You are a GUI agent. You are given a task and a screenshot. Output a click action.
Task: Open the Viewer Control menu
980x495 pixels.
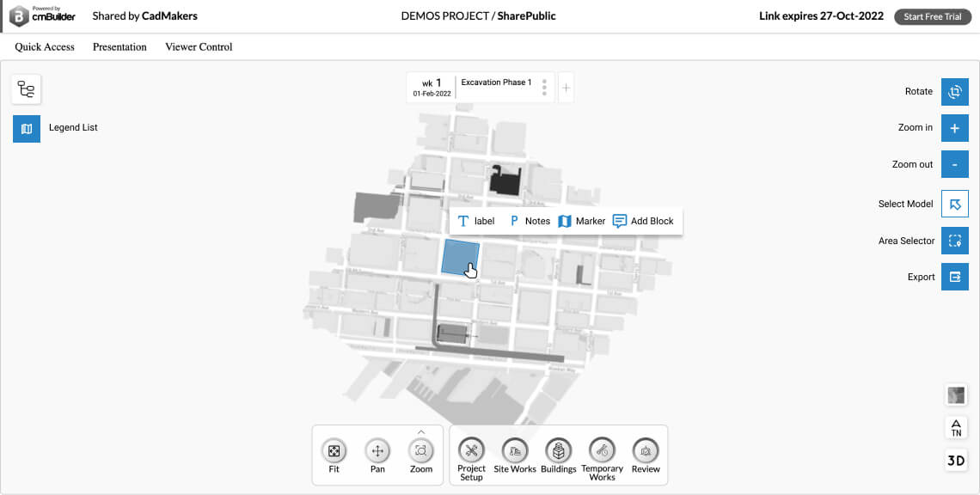click(199, 47)
